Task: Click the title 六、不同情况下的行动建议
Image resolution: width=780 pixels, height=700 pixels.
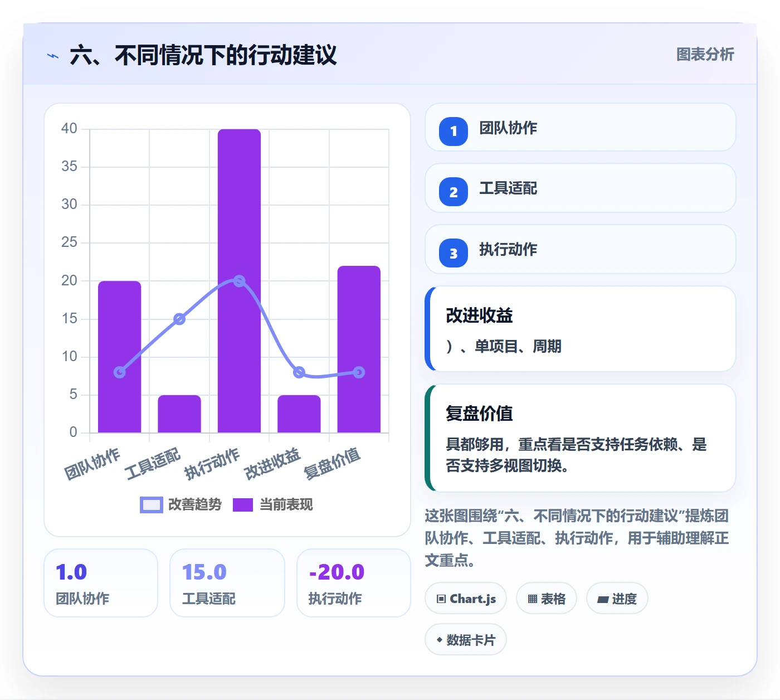Action: point(203,56)
